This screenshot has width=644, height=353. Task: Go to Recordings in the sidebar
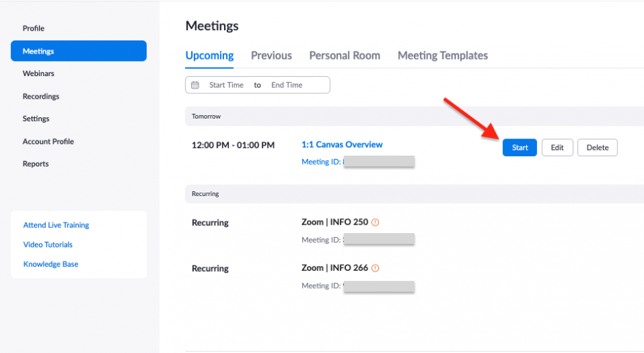[x=41, y=97]
